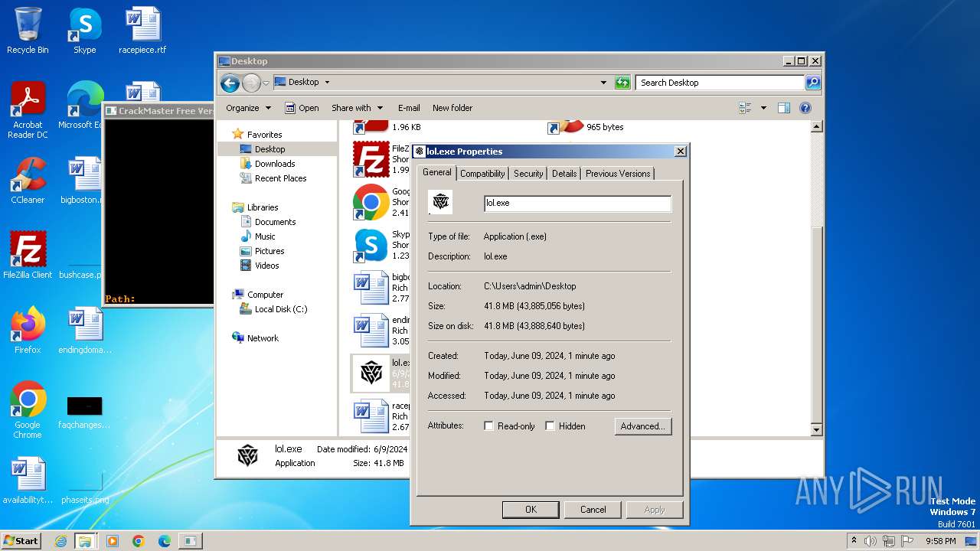
Task: Open Acrobat Reader DC desktop icon
Action: coord(28,110)
